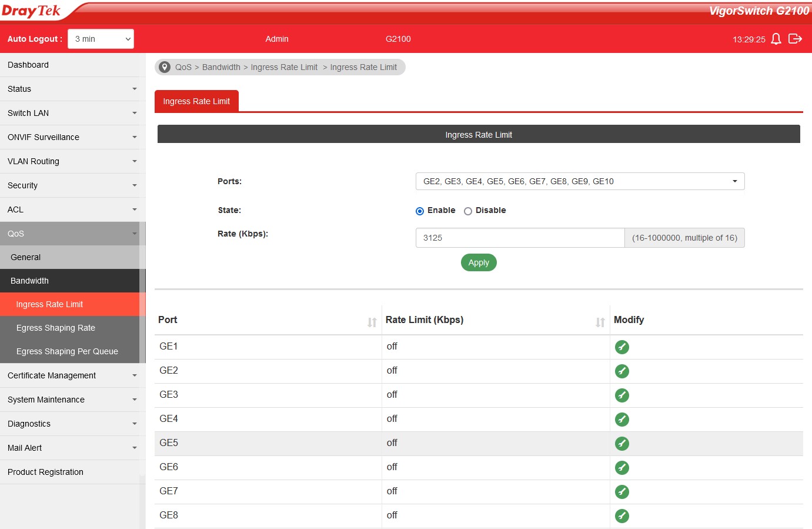Sort table by Port column arrows
The height and width of the screenshot is (529, 812).
[x=372, y=322]
